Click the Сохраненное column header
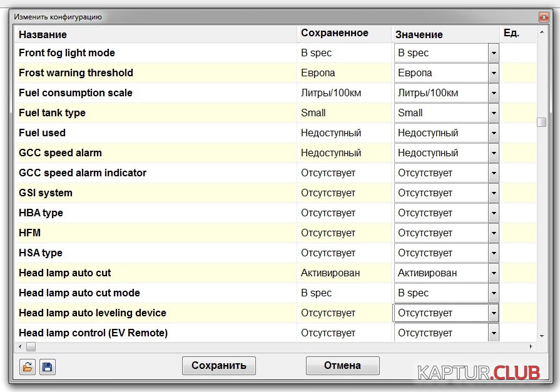Viewport: 560px width, 392px height. (335, 33)
